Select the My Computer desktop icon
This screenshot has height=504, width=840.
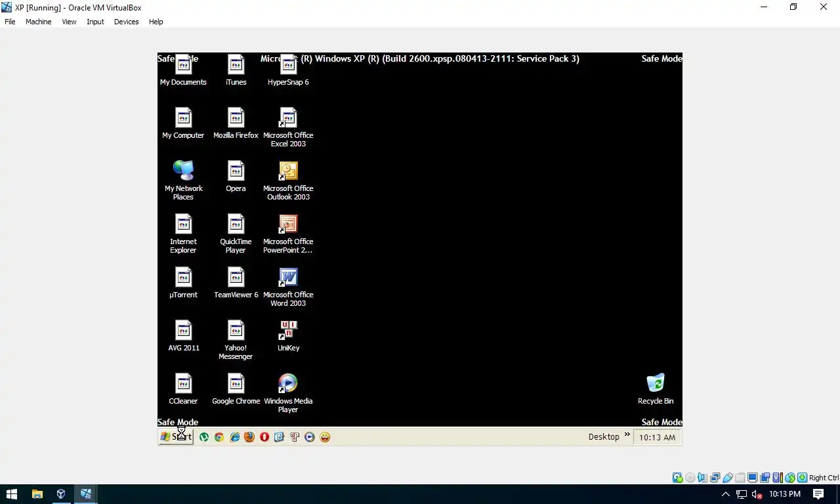click(183, 123)
